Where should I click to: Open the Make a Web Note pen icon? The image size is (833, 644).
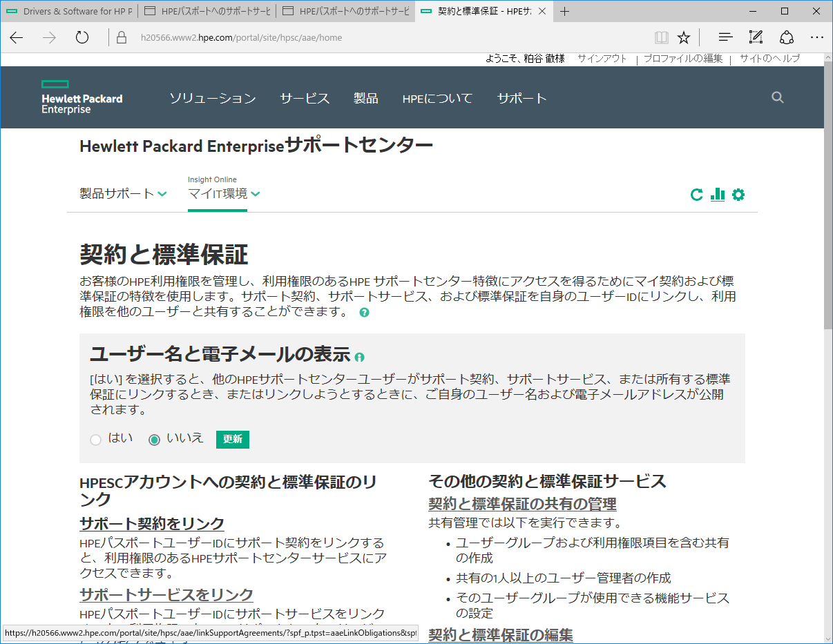(756, 37)
